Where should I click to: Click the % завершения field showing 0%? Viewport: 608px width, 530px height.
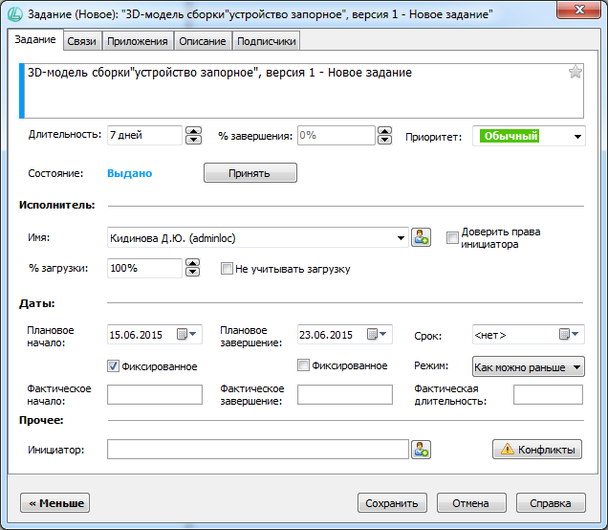tap(336, 135)
